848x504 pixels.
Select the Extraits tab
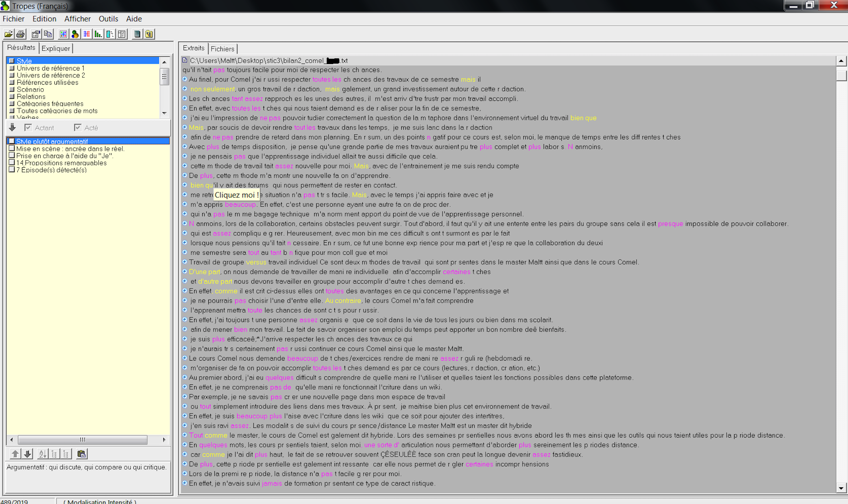194,48
